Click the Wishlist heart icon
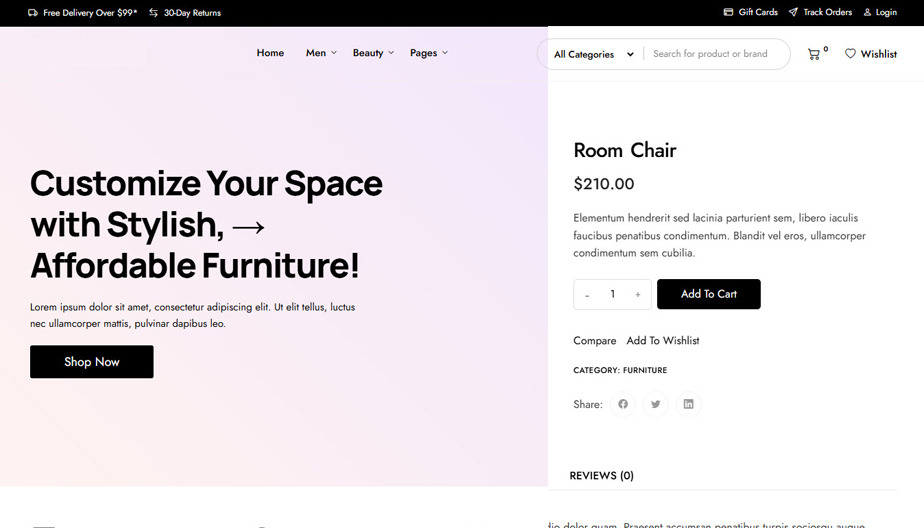 point(851,54)
